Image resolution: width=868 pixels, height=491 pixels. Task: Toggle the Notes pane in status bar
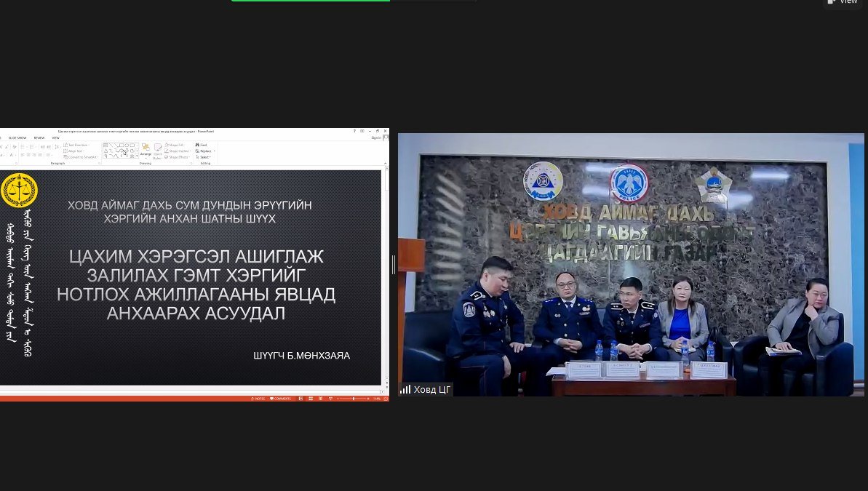[258, 399]
